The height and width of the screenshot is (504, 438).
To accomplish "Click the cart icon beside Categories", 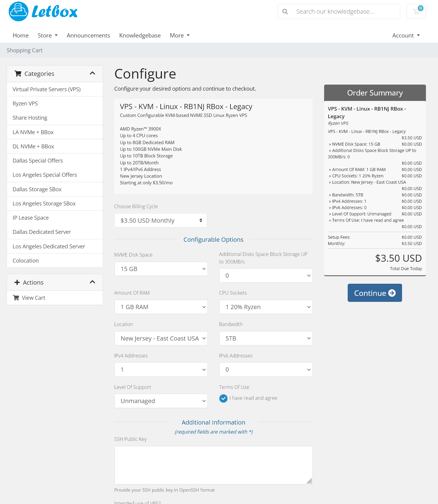I will point(18,73).
